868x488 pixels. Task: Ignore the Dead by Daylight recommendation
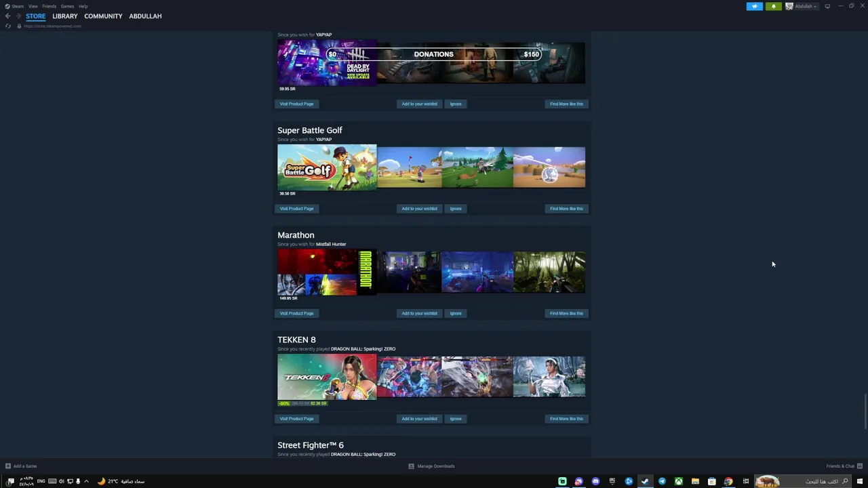456,104
